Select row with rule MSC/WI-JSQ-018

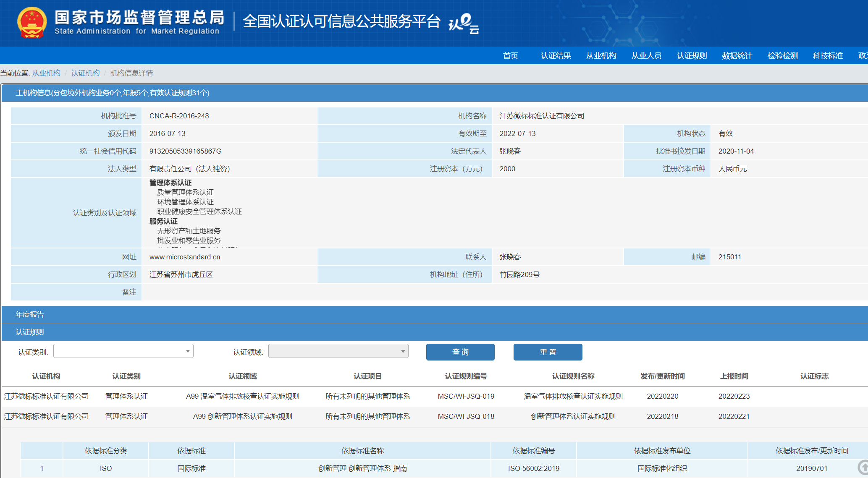(x=466, y=416)
